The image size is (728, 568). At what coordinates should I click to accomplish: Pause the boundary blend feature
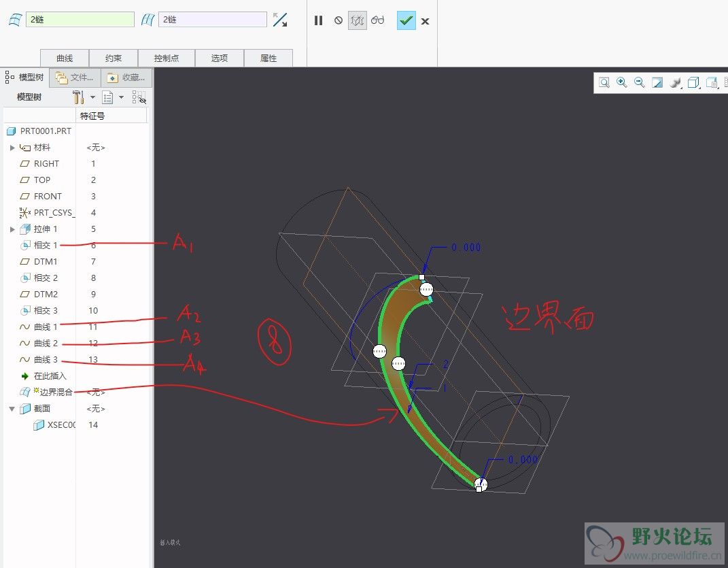click(318, 20)
